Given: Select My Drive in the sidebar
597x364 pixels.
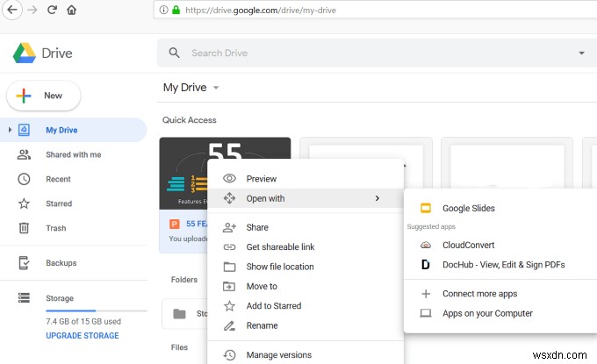Looking at the screenshot, I should tap(73, 130).
